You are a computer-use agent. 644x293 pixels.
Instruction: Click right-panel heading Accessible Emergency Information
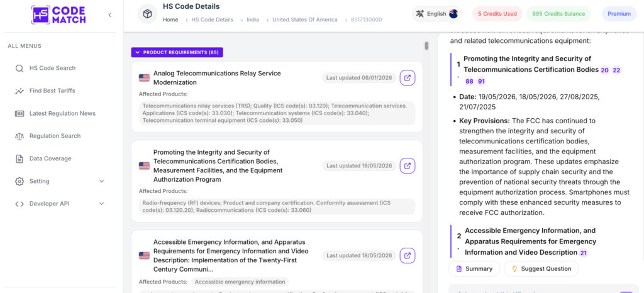pos(530,241)
